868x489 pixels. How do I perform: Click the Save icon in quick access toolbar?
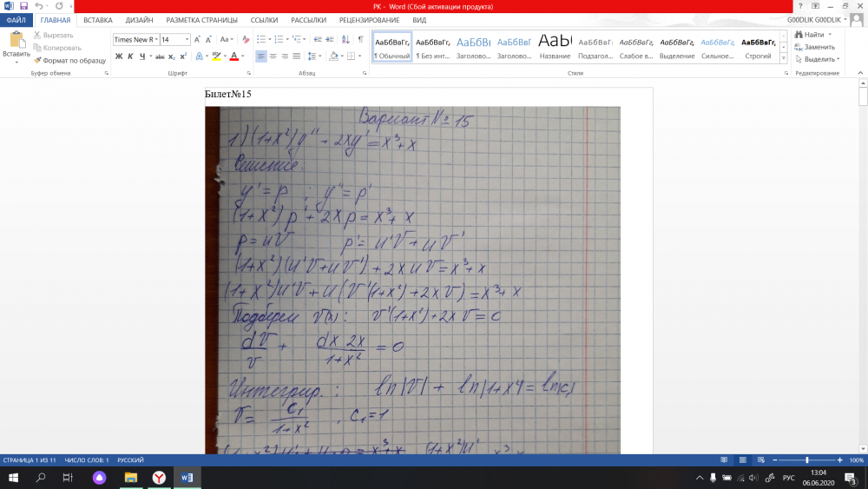tap(23, 6)
